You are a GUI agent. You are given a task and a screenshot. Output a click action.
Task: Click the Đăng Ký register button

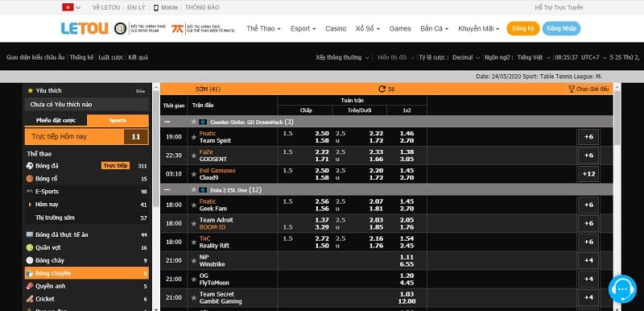522,28
